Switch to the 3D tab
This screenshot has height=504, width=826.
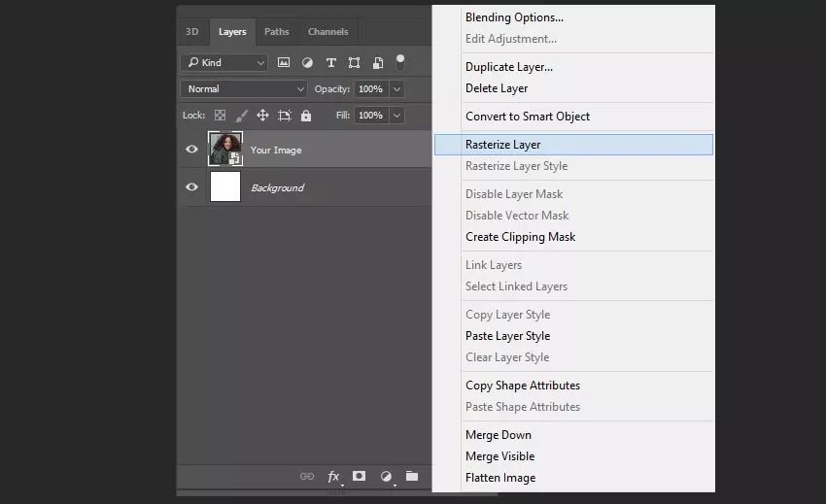pyautogui.click(x=192, y=32)
